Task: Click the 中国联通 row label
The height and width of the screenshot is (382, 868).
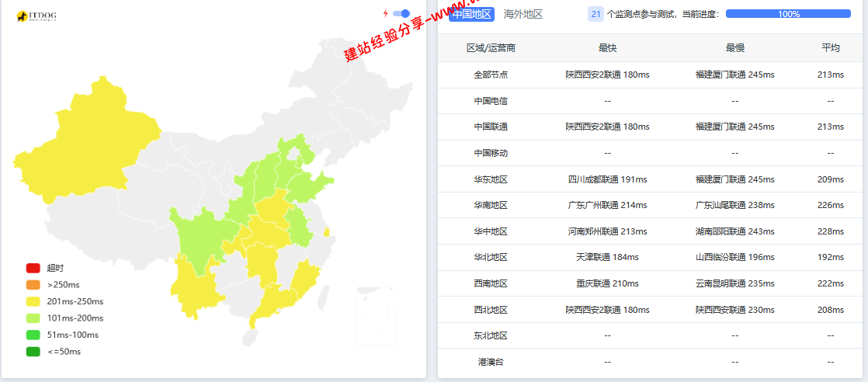Action: pyautogui.click(x=491, y=127)
